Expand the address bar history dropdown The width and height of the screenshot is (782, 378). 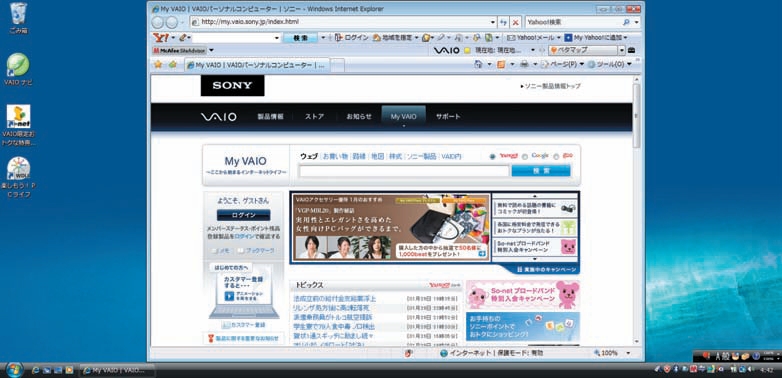(493, 22)
